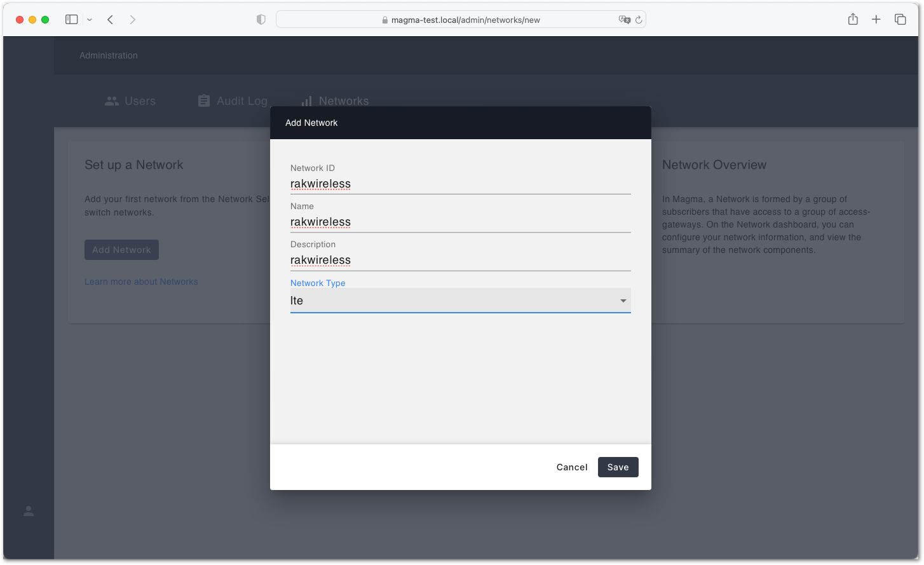Reload the page with the refresh icon
This screenshot has width=924, height=565.
[639, 20]
